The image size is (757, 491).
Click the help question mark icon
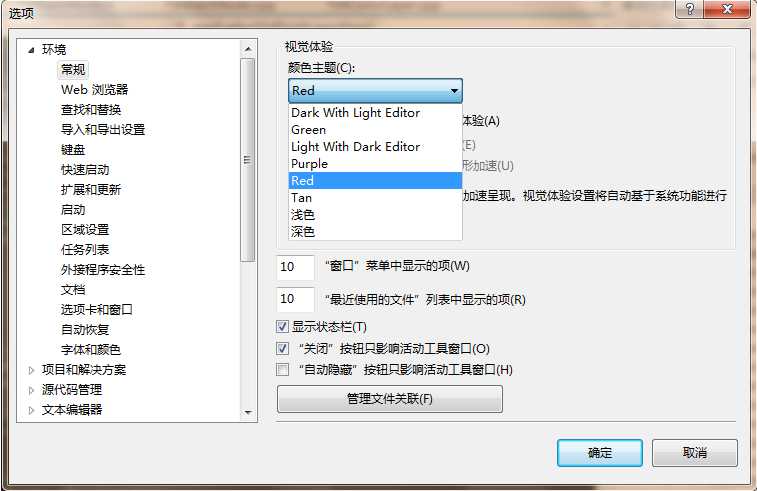point(690,9)
